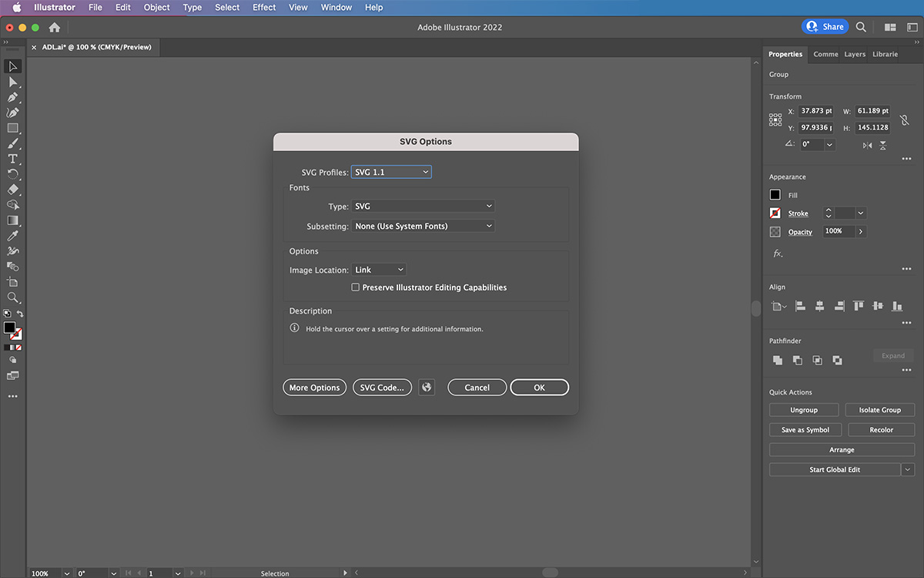Screen dimensions: 924x578
Task: Click Horizontal Align Center icon
Action: tap(819, 306)
